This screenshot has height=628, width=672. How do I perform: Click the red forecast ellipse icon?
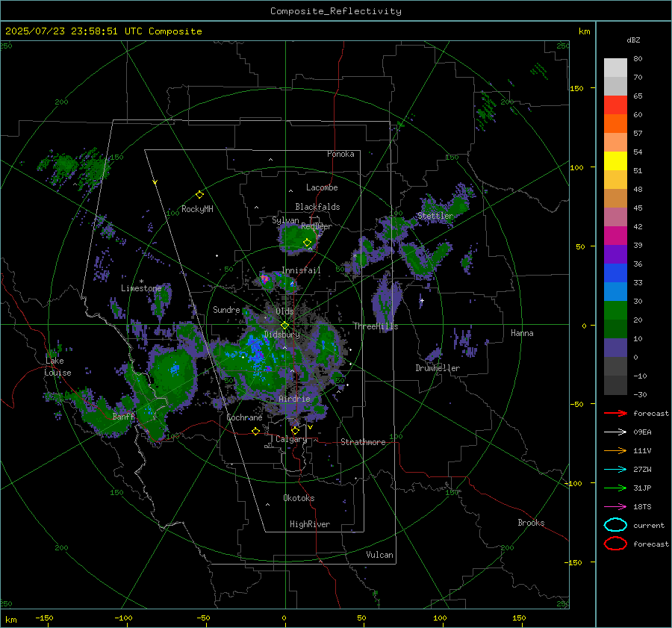tap(615, 544)
